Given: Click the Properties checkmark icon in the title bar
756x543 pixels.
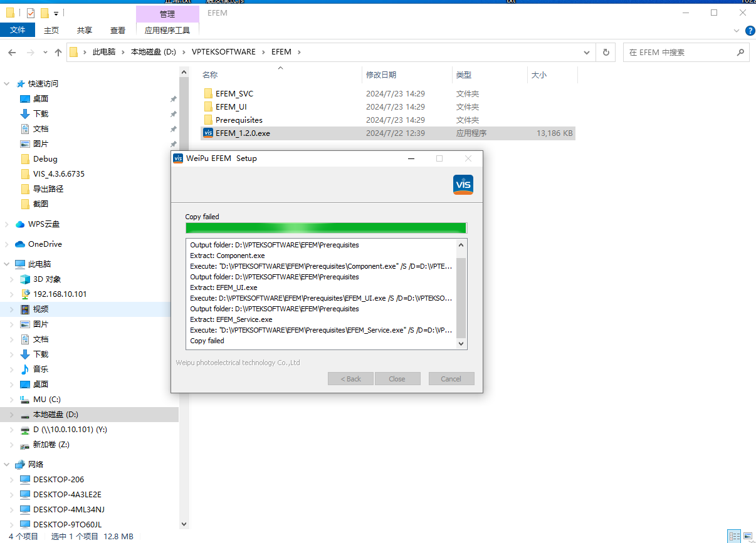Looking at the screenshot, I should click(x=31, y=13).
